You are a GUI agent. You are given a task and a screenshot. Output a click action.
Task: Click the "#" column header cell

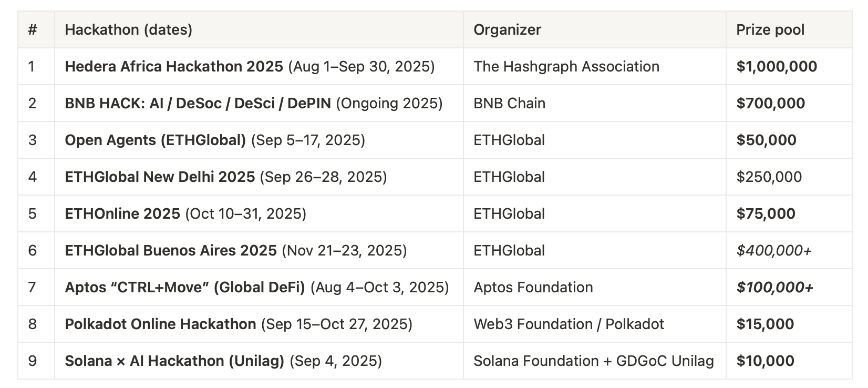[x=33, y=29]
